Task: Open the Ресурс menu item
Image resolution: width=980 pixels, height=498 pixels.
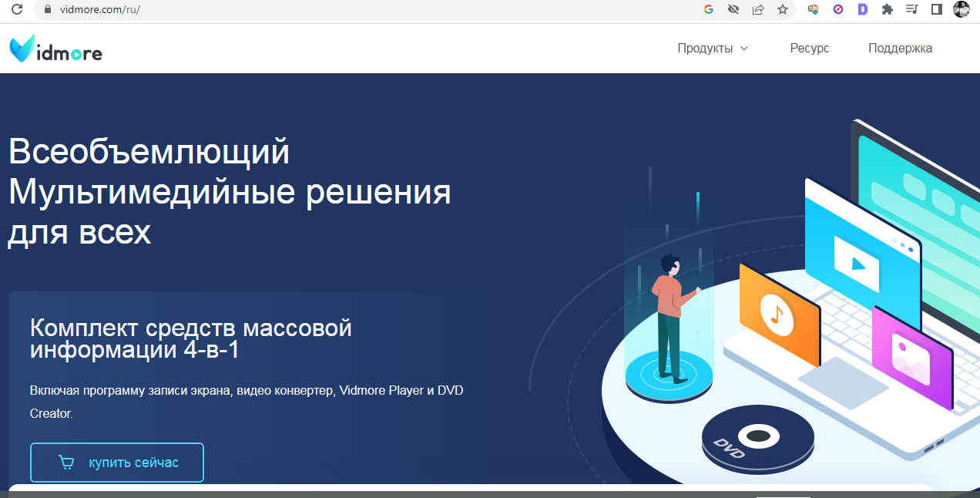Action: tap(810, 48)
